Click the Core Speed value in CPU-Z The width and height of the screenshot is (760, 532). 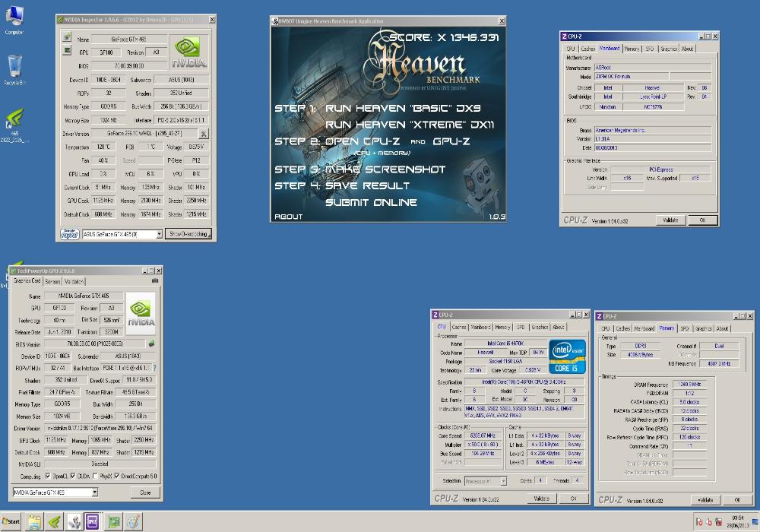point(483,435)
